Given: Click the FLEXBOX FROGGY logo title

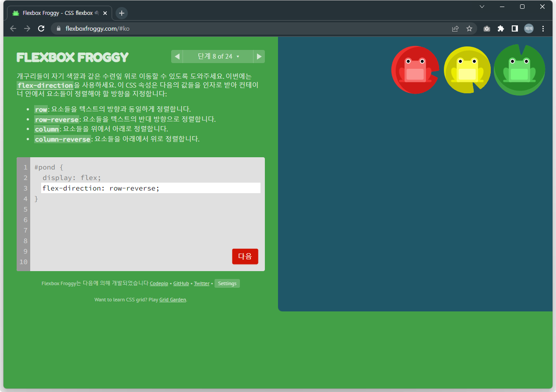Looking at the screenshot, I should 73,57.
